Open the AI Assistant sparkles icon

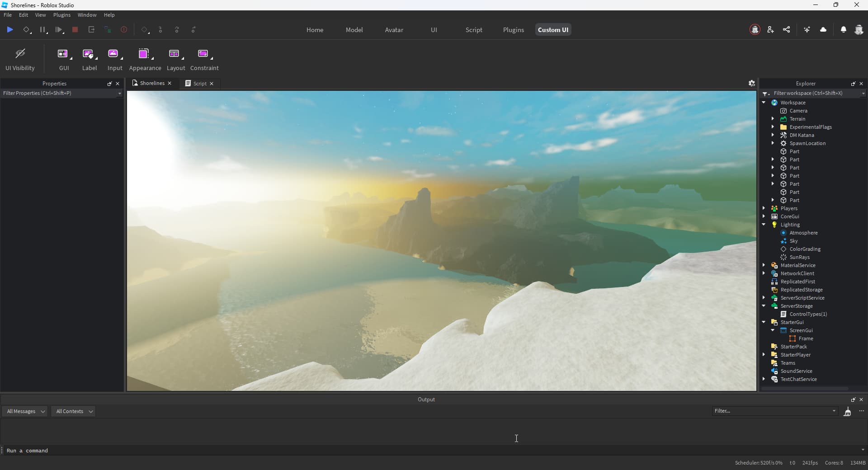(807, 29)
